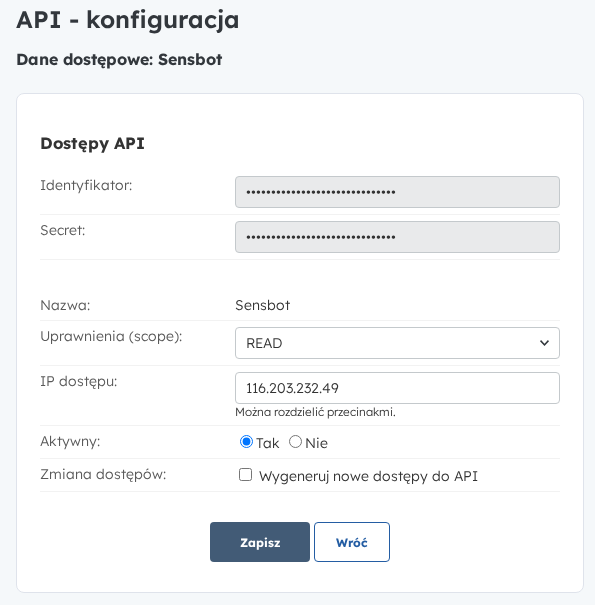Click the 'Uprawnienia (scope):' label
This screenshot has height=605, width=595.
(x=111, y=336)
